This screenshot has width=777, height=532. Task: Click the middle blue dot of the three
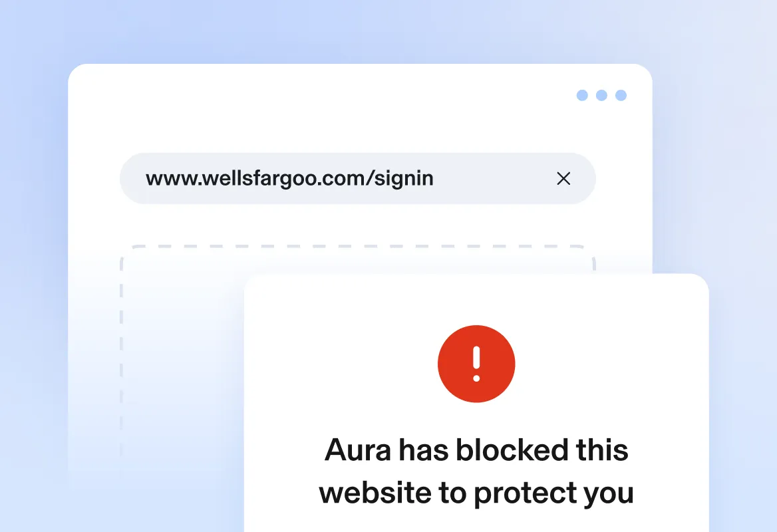click(601, 95)
